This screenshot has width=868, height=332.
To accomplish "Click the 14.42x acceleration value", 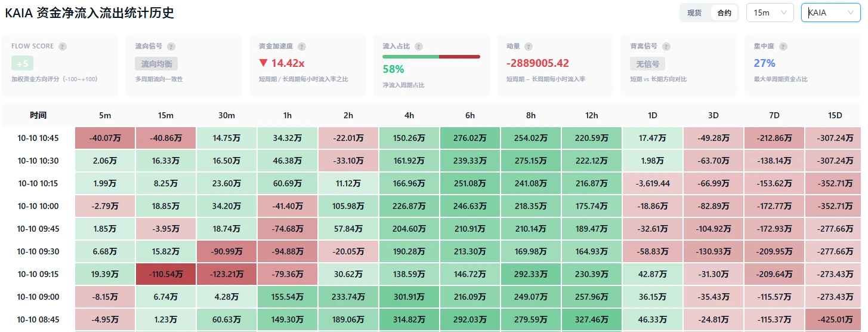I will click(282, 63).
